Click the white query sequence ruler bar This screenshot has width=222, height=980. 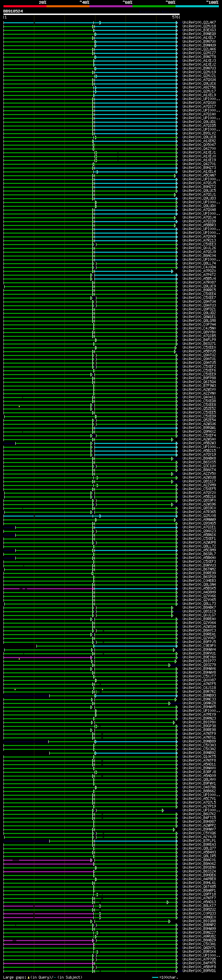92,15
